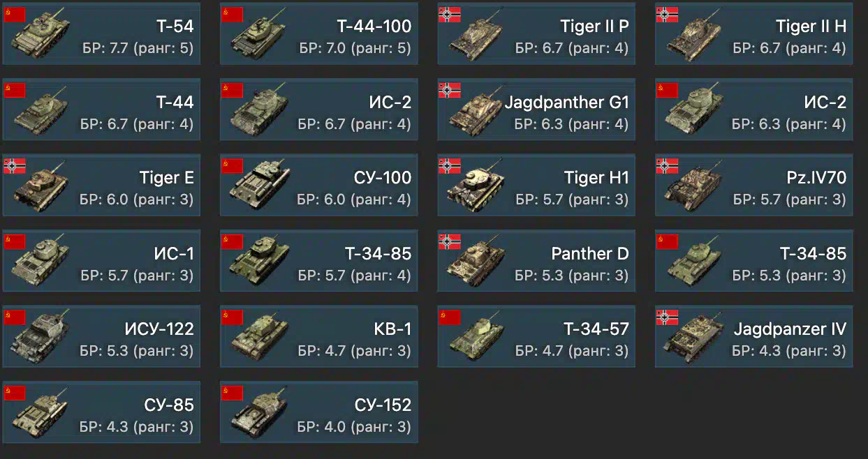The image size is (868, 459).
Task: Open the Tiger II P vehicle card
Action: [536, 33]
